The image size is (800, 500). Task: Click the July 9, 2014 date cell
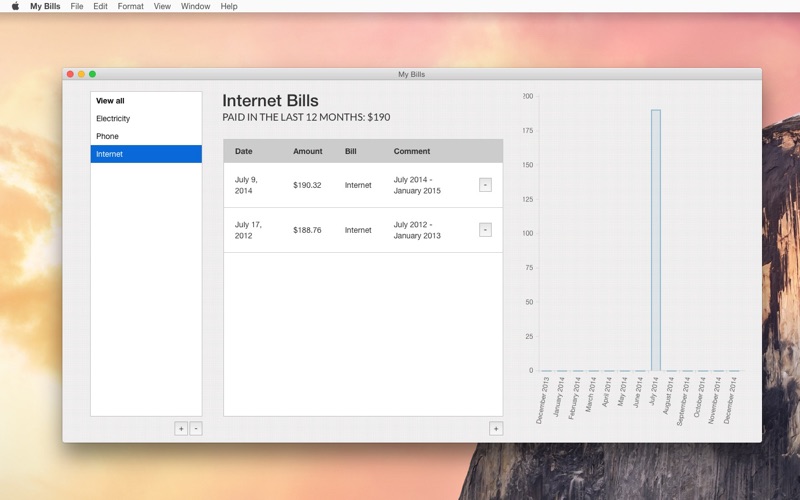tap(248, 185)
